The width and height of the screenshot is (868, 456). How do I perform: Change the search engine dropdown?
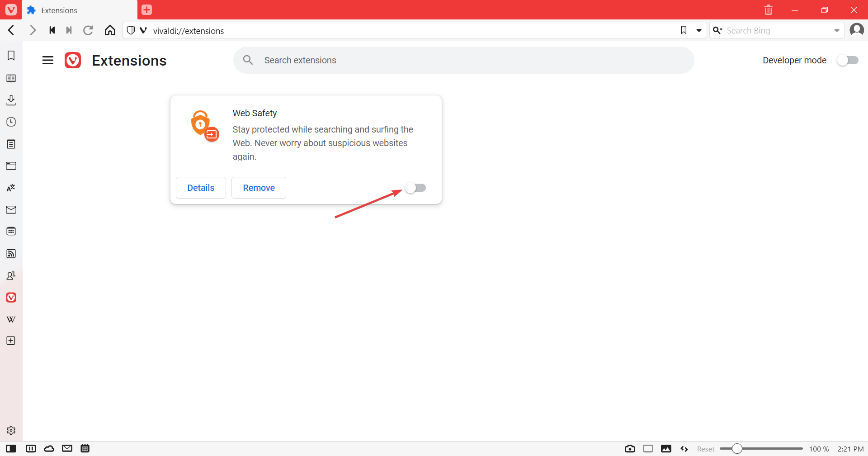click(x=717, y=30)
